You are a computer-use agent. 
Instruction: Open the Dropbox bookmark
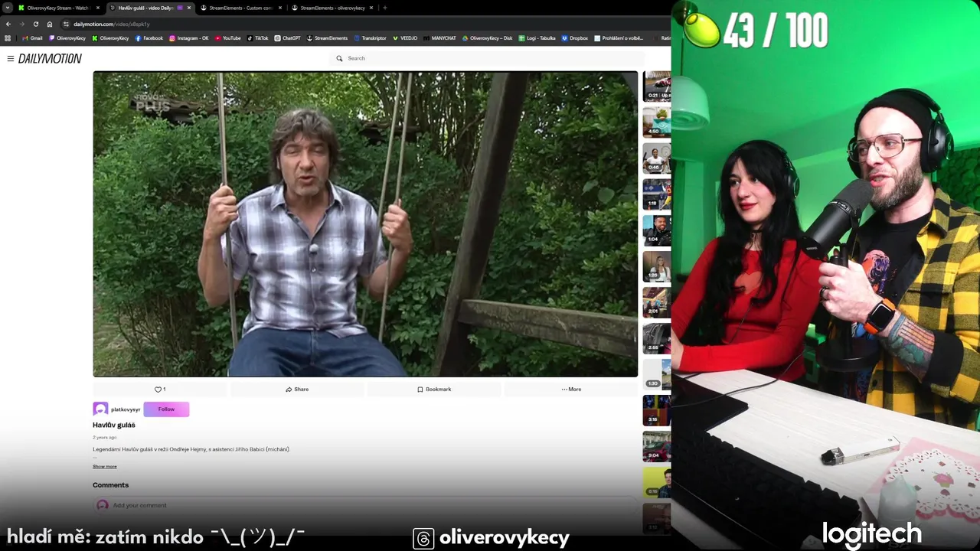(x=575, y=37)
